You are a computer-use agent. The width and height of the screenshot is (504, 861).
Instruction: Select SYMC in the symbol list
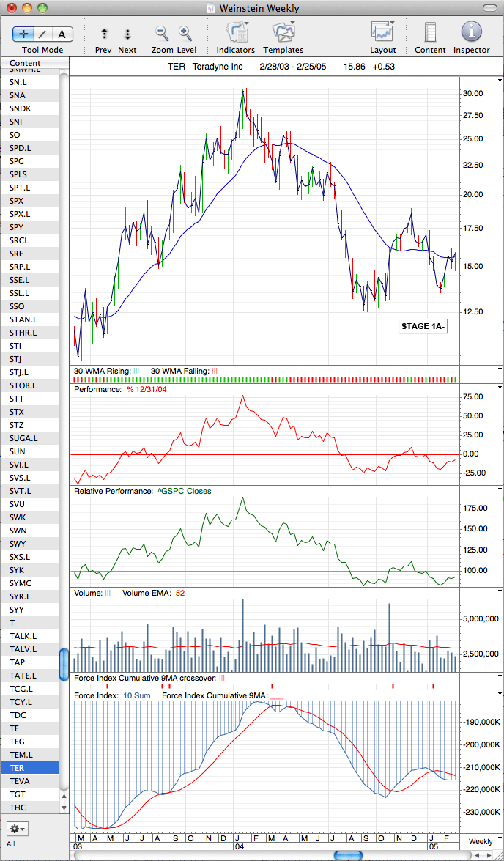29,583
